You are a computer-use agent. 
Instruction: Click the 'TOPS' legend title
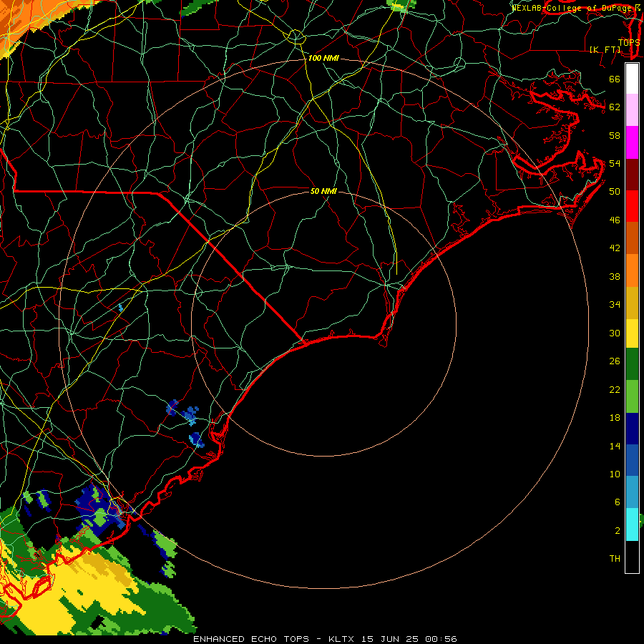tap(629, 42)
